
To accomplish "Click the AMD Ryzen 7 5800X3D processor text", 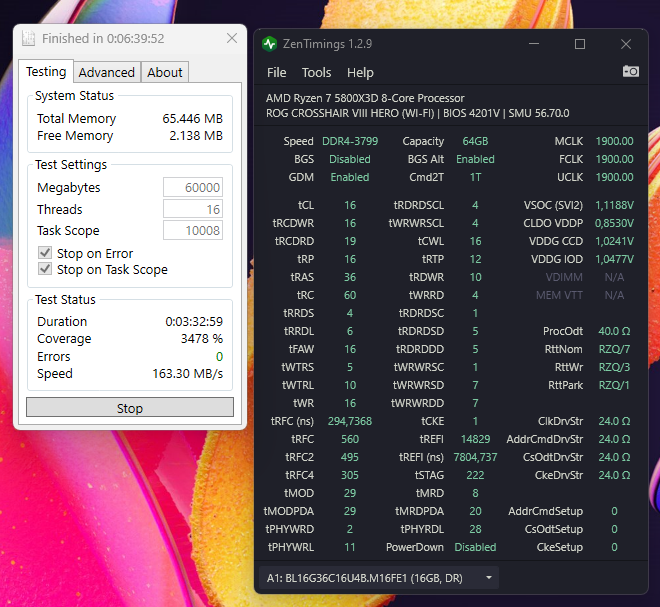I will click(365, 98).
